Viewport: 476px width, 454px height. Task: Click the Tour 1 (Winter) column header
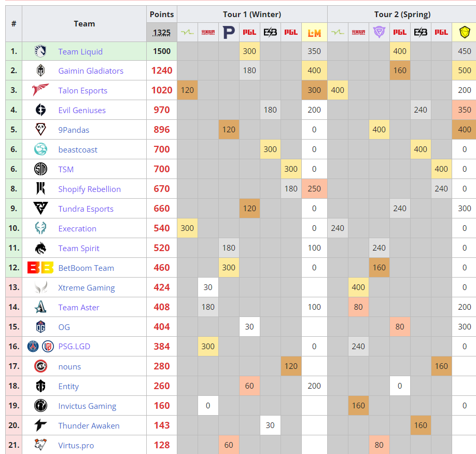click(x=252, y=15)
